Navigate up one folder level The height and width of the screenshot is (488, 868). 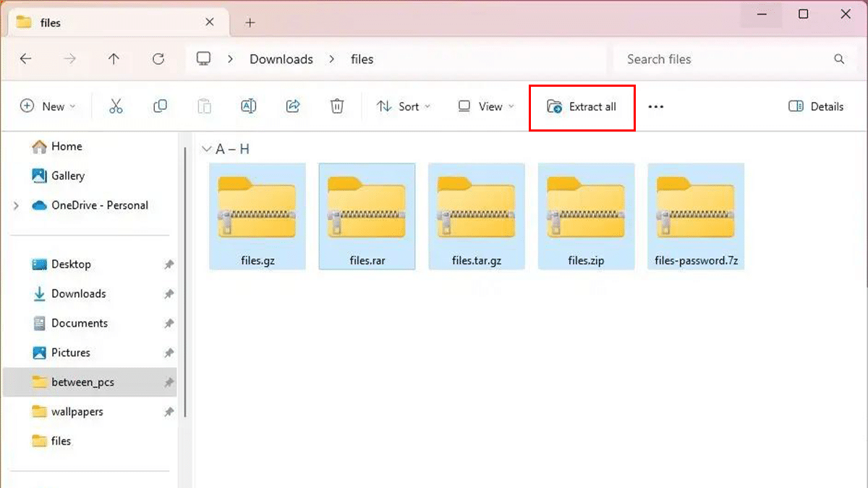pyautogui.click(x=114, y=59)
